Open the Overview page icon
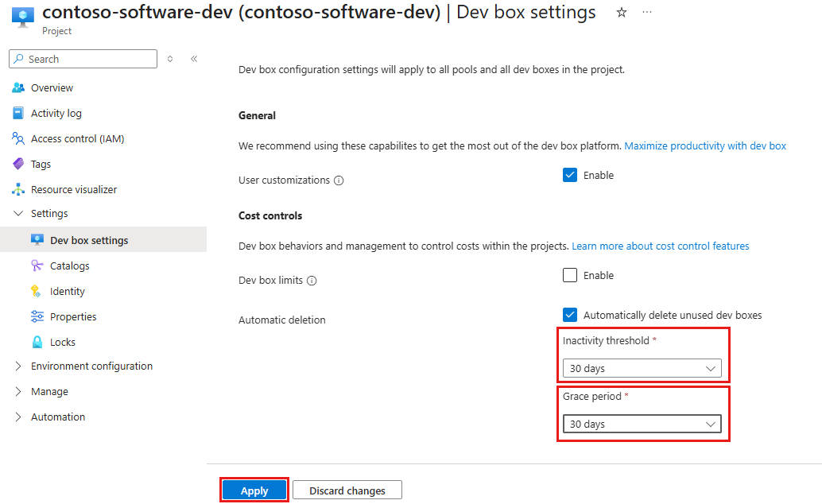This screenshot has width=822, height=504. (18, 87)
